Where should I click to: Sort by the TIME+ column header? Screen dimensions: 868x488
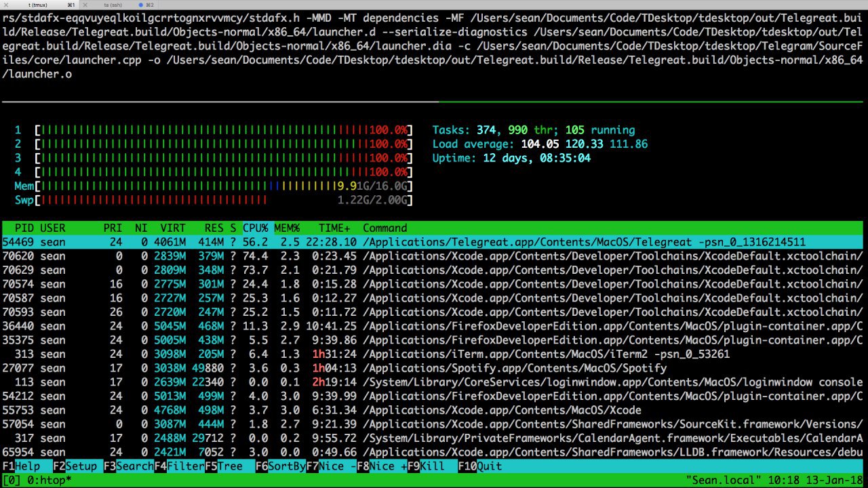tap(335, 228)
